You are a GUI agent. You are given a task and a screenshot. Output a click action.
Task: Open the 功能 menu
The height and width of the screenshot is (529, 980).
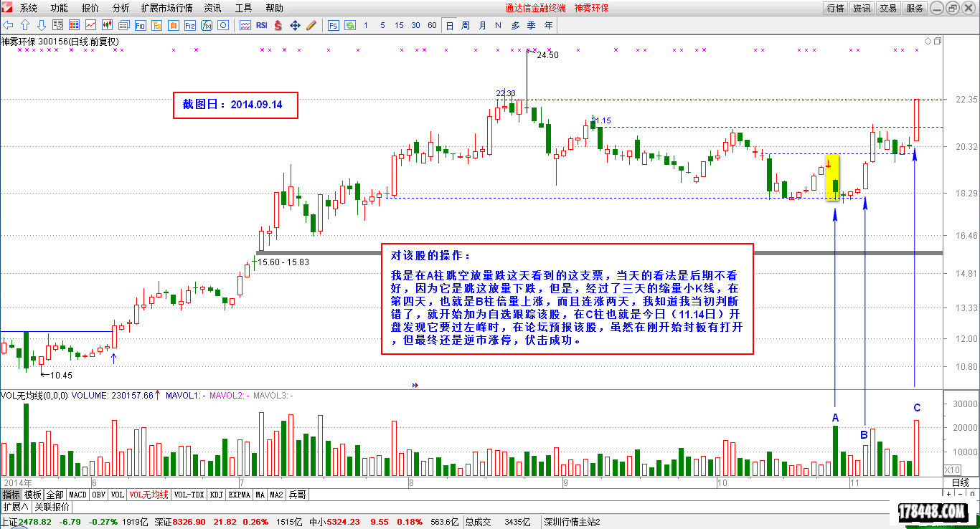click(60, 8)
